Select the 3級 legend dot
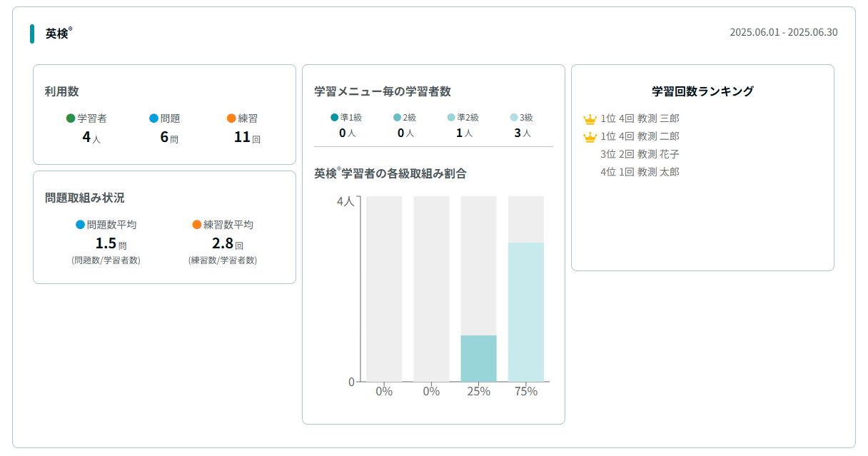The width and height of the screenshot is (868, 456). tap(513, 118)
